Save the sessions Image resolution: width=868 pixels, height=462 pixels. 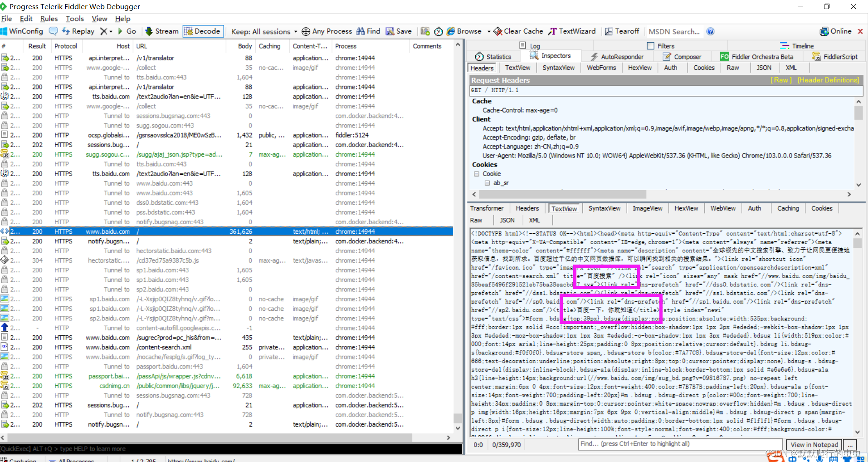pyautogui.click(x=399, y=31)
